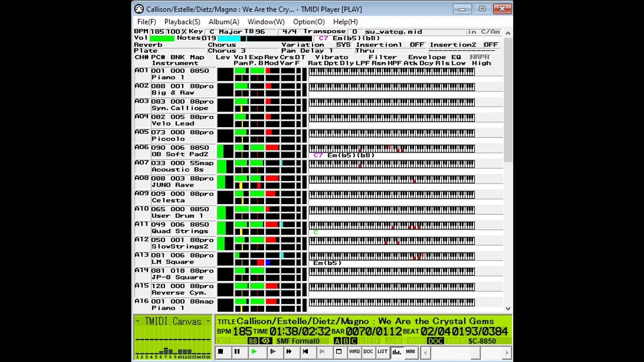This screenshot has width=644, height=362.
Task: Click the GS mode indicator in display
Action: (x=266, y=341)
